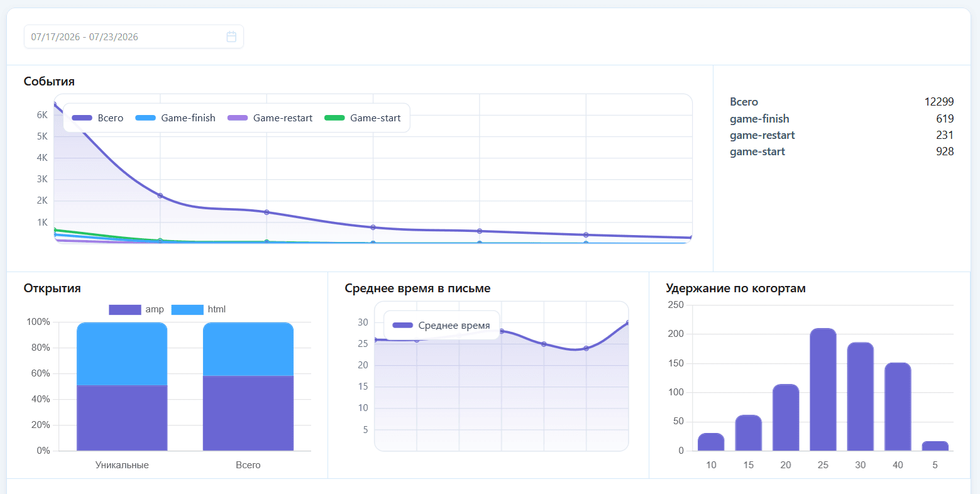Toggle Game-finish series in events legend
The height and width of the screenshot is (494, 980).
(x=175, y=118)
